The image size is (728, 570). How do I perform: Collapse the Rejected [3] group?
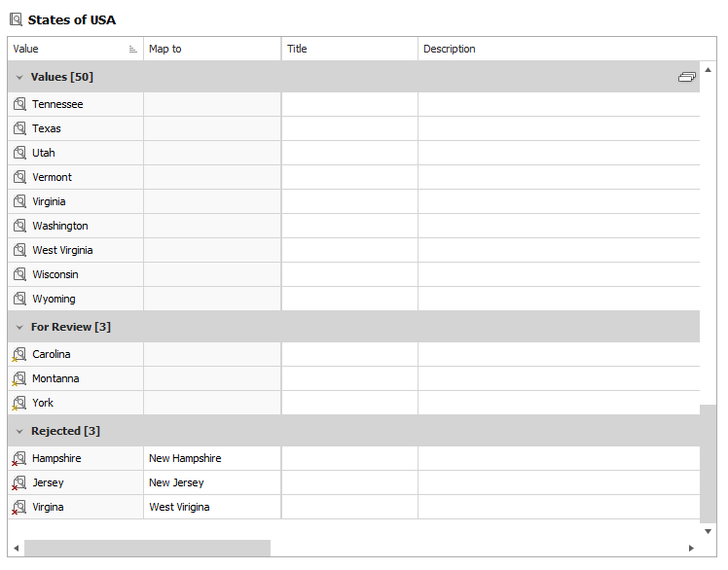tap(19, 431)
